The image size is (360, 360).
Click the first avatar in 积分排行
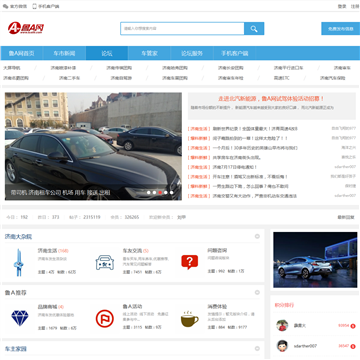(x=282, y=325)
